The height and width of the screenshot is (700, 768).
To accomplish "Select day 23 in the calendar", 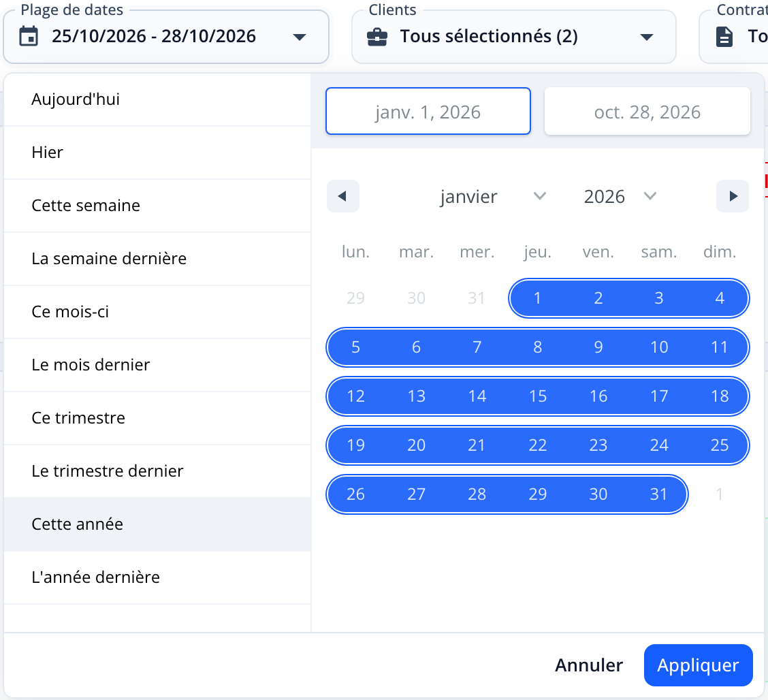I will (x=598, y=445).
